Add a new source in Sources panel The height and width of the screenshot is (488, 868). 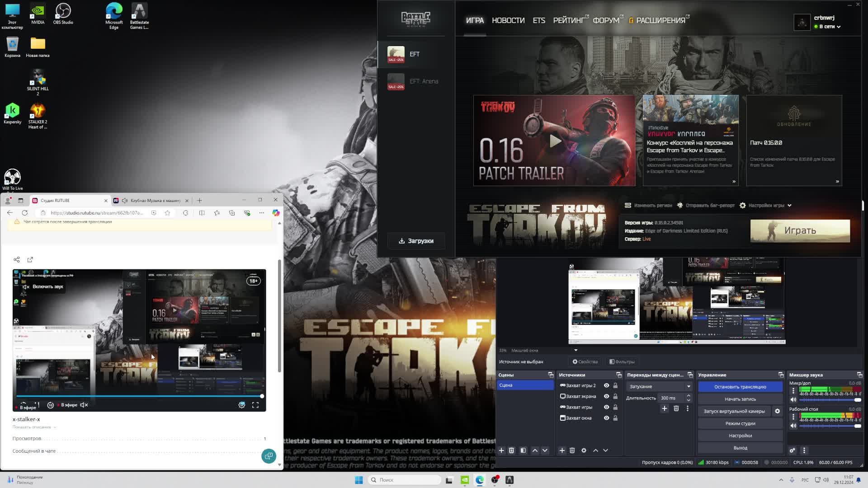click(562, 450)
